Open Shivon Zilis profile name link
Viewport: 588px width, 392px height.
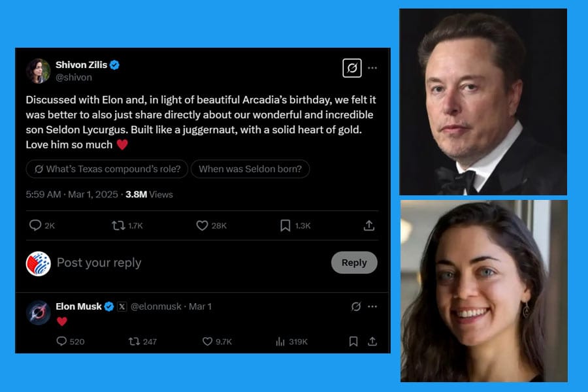(x=82, y=65)
